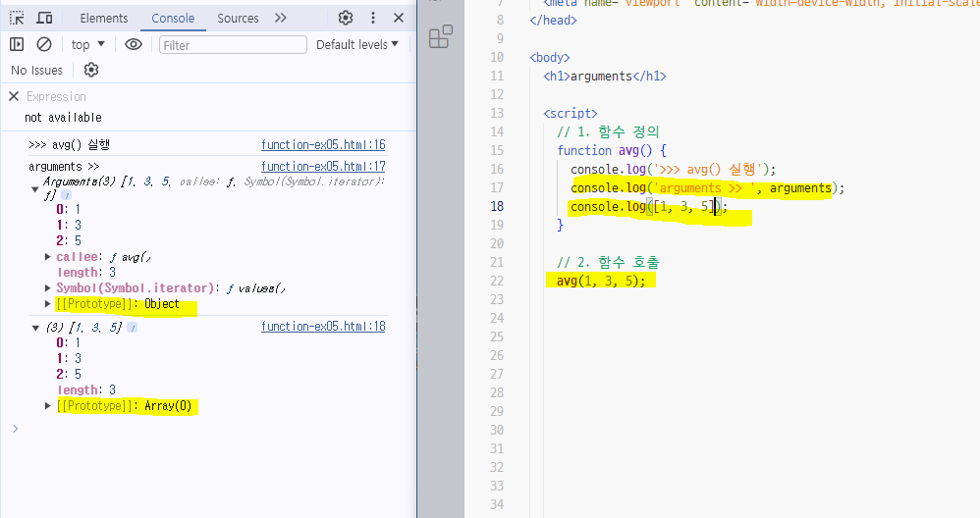Switch to the Elements tab
The width and height of the screenshot is (980, 518).
coord(104,18)
